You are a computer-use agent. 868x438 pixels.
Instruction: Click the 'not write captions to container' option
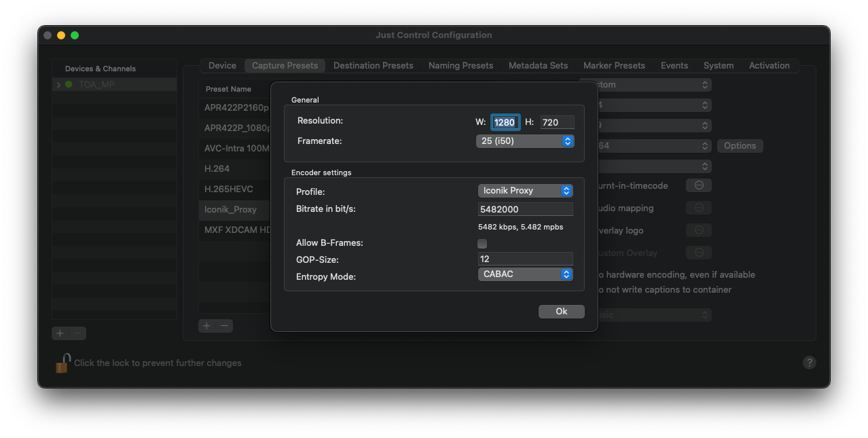pos(664,289)
